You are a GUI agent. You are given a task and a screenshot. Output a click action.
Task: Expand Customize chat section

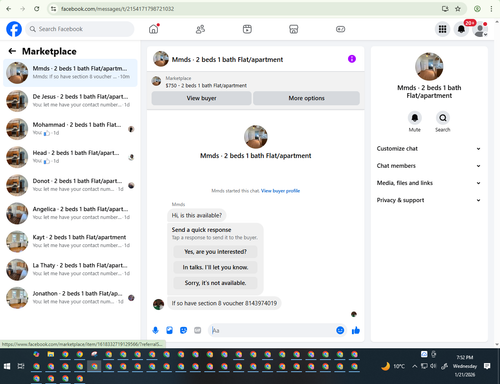click(429, 149)
